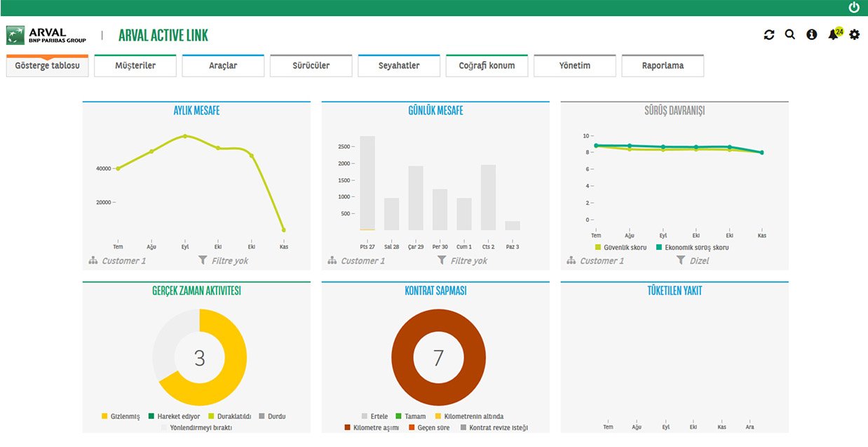This screenshot has width=868, height=447.
Task: Open the Coğrafi konum tab
Action: click(x=487, y=65)
